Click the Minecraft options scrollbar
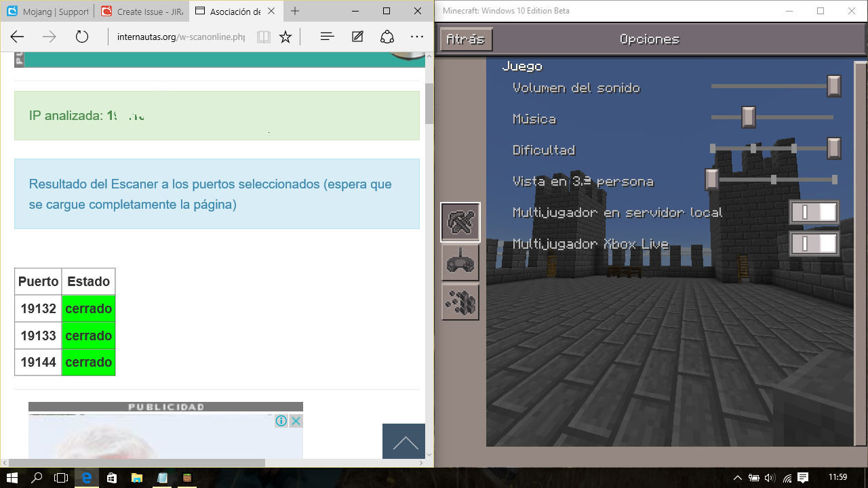The width and height of the screenshot is (868, 488). coord(860,253)
